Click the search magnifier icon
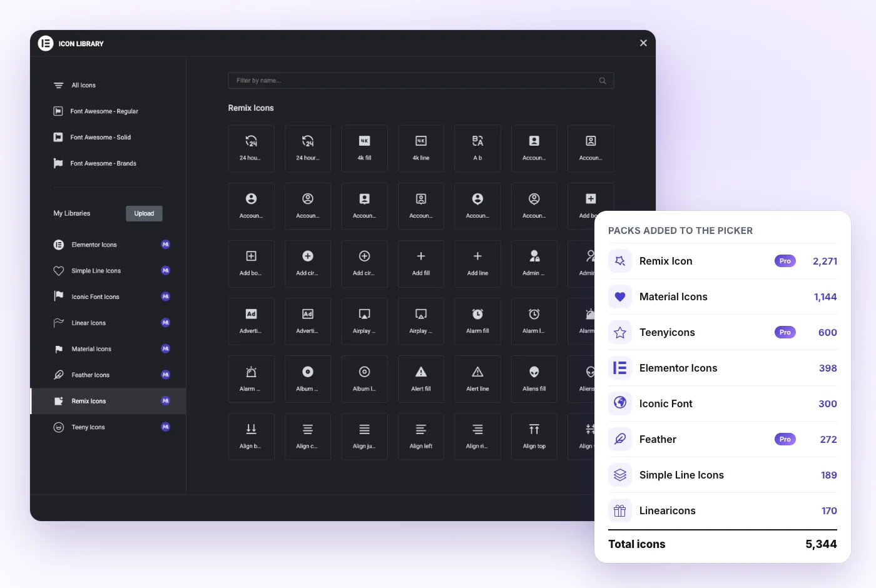The width and height of the screenshot is (876, 588). pyautogui.click(x=603, y=81)
